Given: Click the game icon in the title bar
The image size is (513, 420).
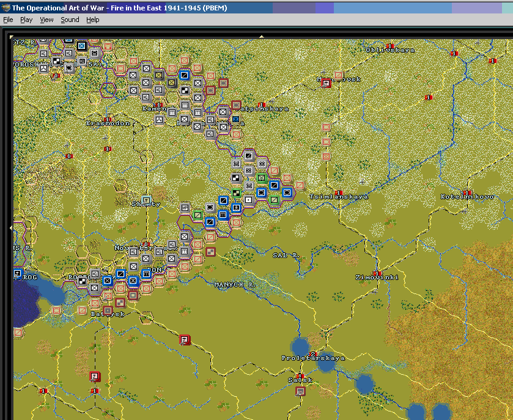Looking at the screenshot, I should (6, 7).
